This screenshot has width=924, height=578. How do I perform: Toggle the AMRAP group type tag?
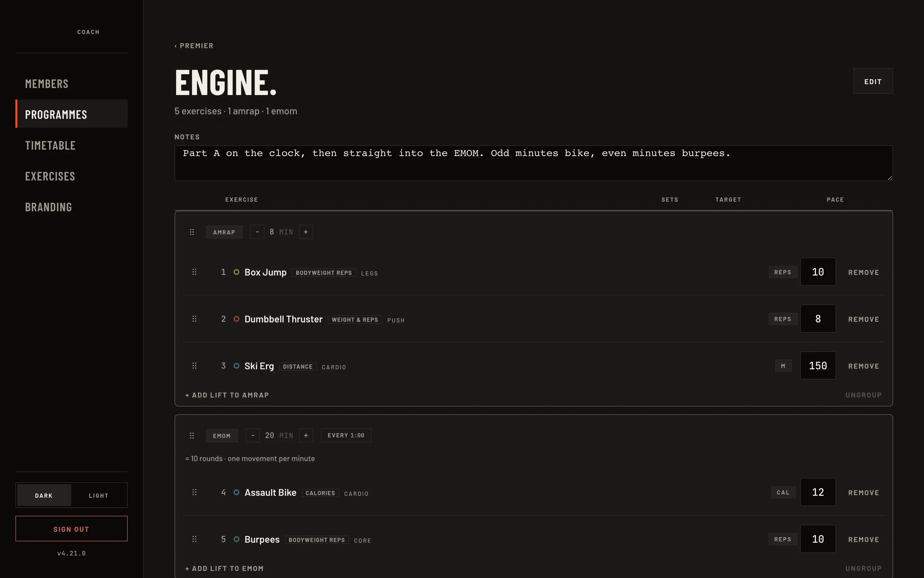(x=224, y=232)
